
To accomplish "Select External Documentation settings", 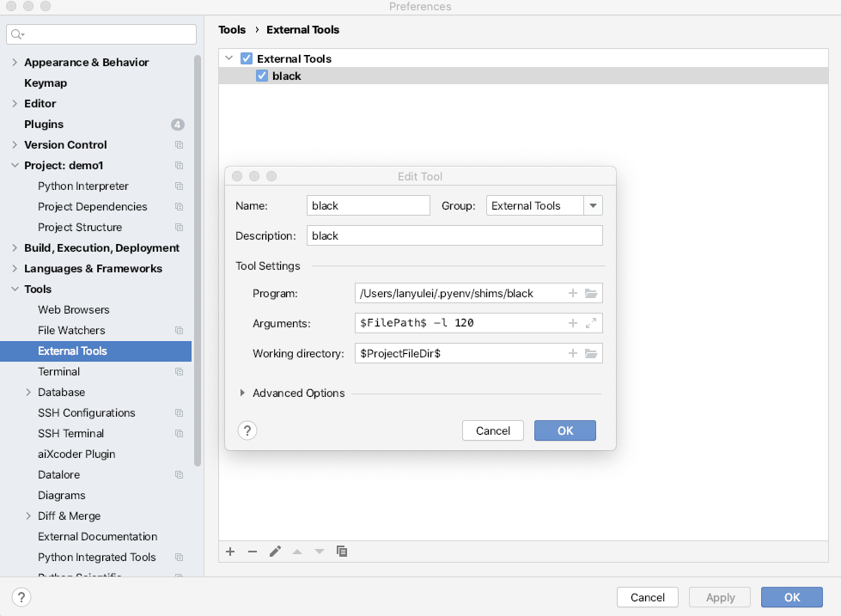I will pos(98,537).
